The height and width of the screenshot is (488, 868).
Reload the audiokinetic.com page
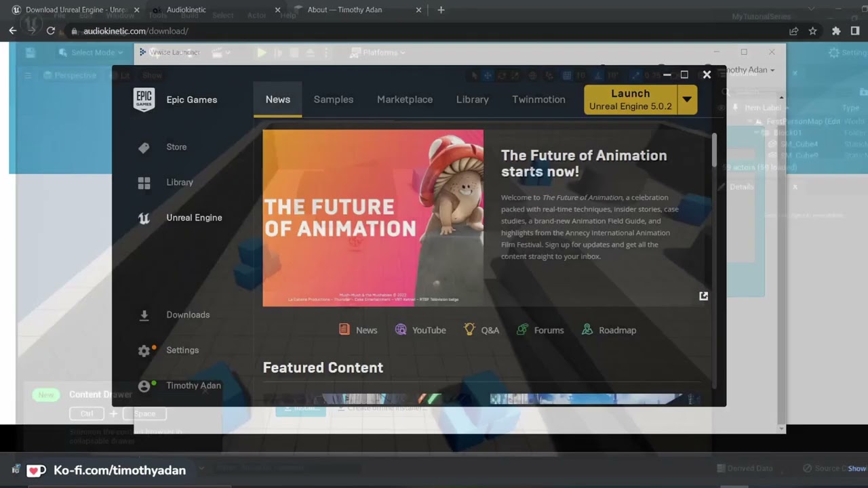[51, 30]
